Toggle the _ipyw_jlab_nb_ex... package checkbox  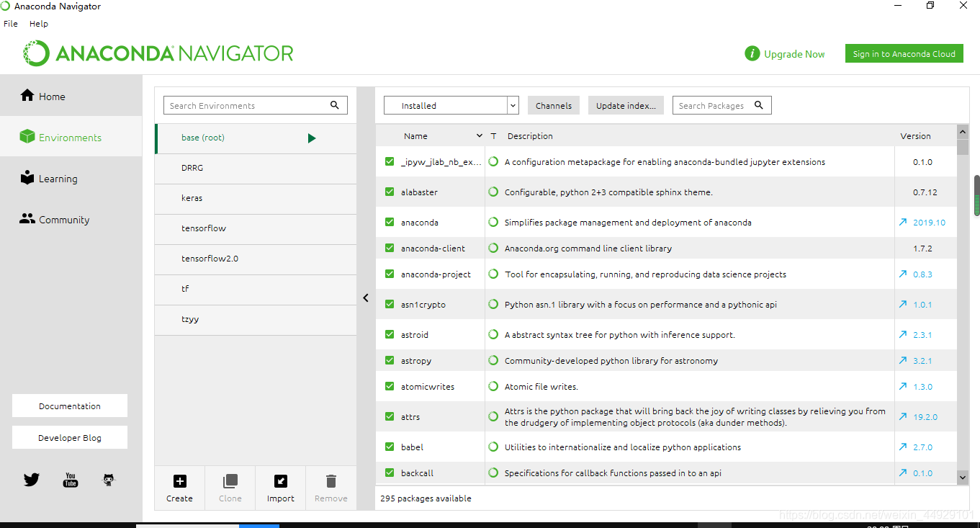[x=390, y=162]
